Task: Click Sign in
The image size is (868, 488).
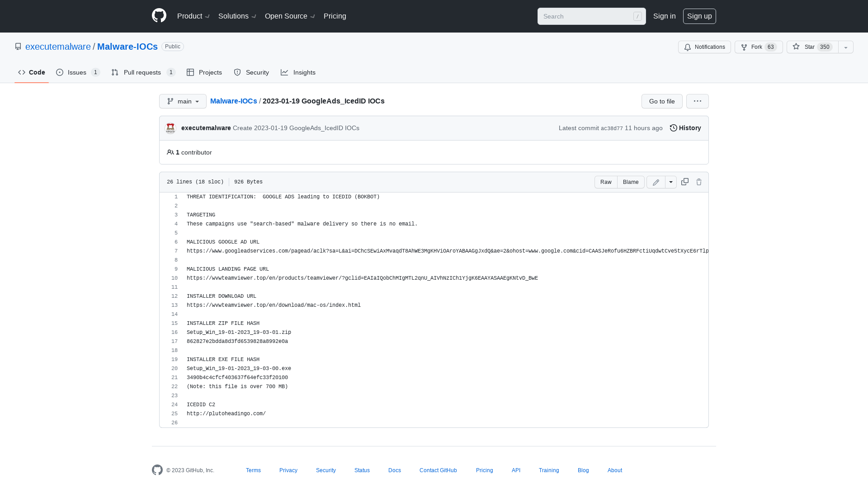Action: click(x=665, y=16)
